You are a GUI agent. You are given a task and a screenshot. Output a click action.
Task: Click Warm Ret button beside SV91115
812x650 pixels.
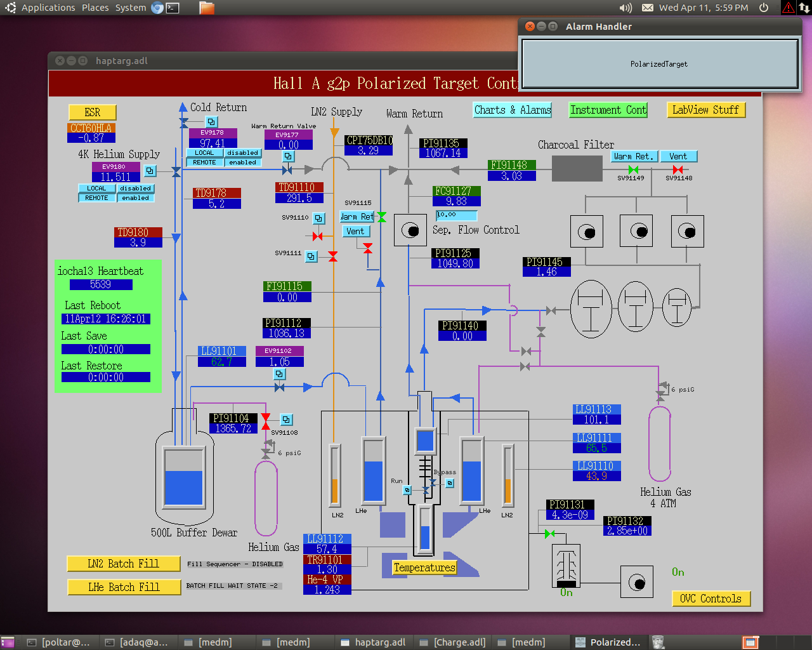pyautogui.click(x=357, y=216)
